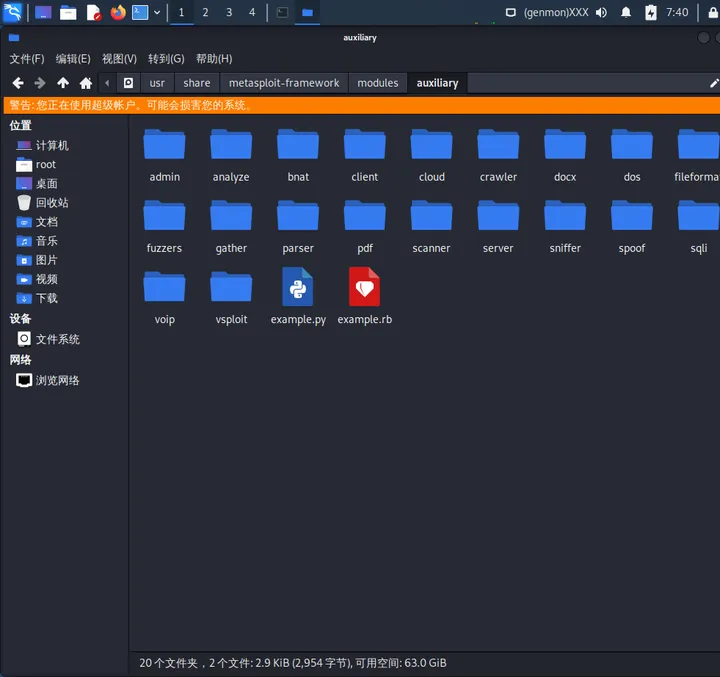Select the scanner folder
The height and width of the screenshot is (677, 720).
(x=432, y=226)
